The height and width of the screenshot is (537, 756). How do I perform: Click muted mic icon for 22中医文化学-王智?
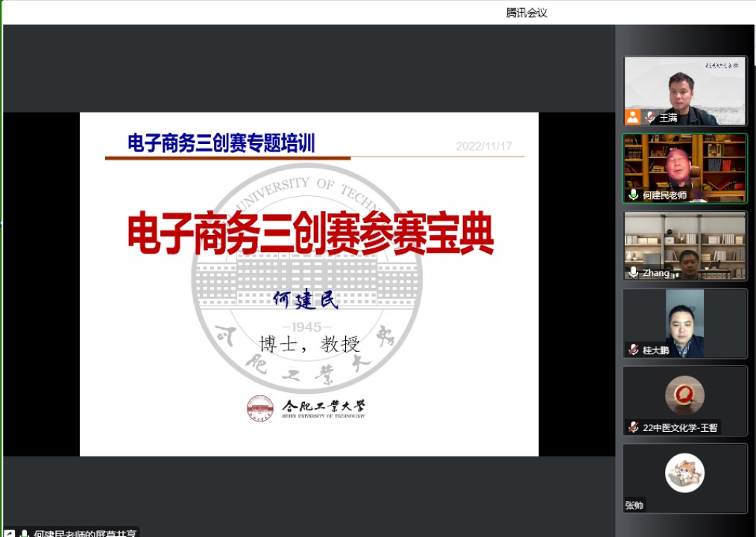(634, 427)
